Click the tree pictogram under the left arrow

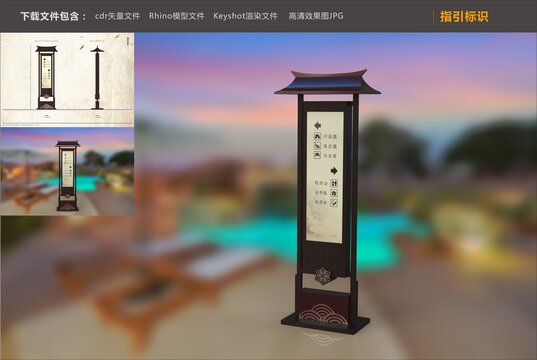317,136
